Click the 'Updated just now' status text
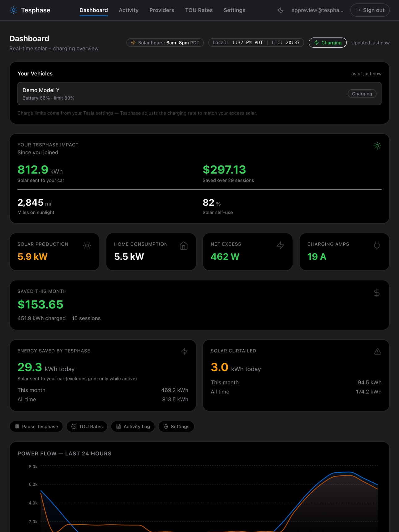Image resolution: width=399 pixels, height=532 pixels. point(370,43)
